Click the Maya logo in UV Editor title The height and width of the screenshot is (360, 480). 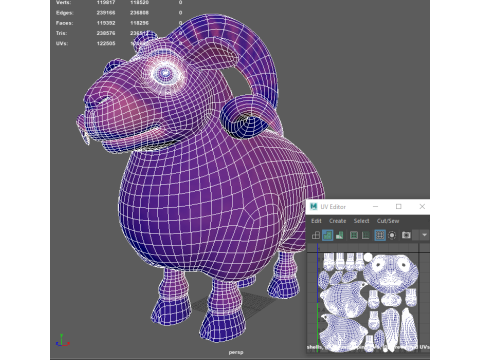click(313, 207)
